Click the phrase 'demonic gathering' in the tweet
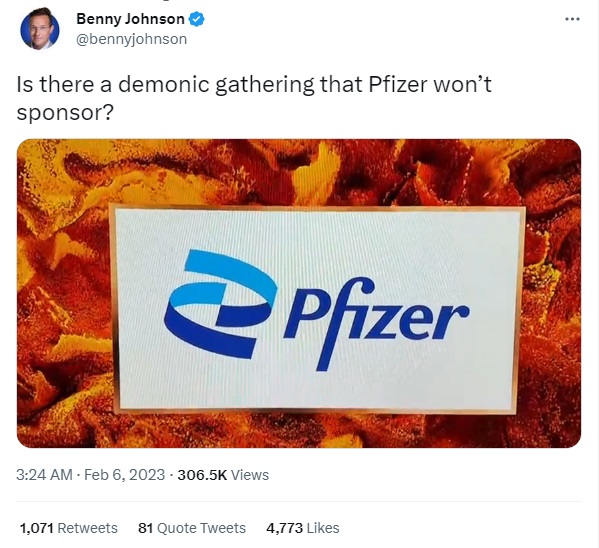This screenshot has height=548, width=599. coord(216,85)
